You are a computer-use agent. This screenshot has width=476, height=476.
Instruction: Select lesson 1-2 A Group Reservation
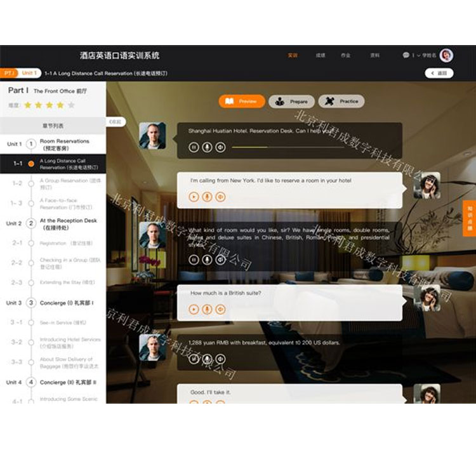[70, 184]
